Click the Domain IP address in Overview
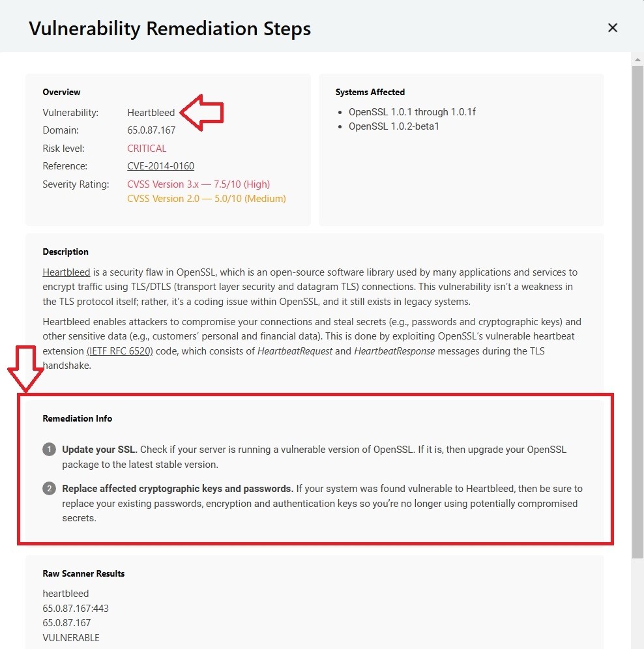This screenshot has width=644, height=649. [x=151, y=130]
